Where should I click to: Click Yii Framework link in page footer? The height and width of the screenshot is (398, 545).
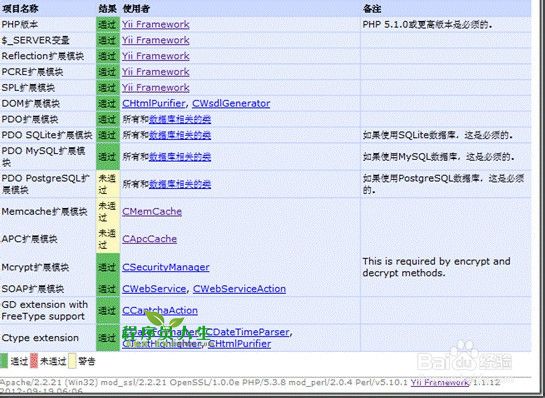tap(440, 382)
